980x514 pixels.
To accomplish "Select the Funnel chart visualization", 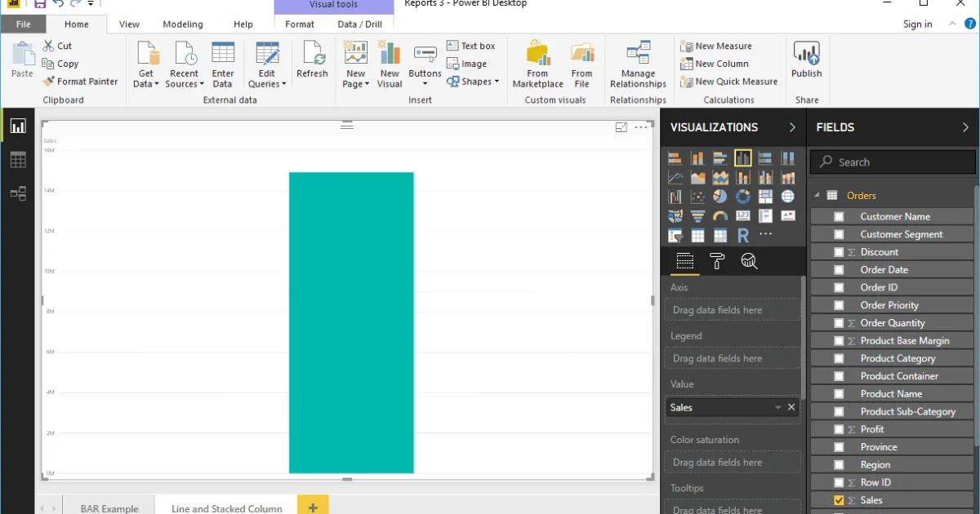I will tap(697, 215).
